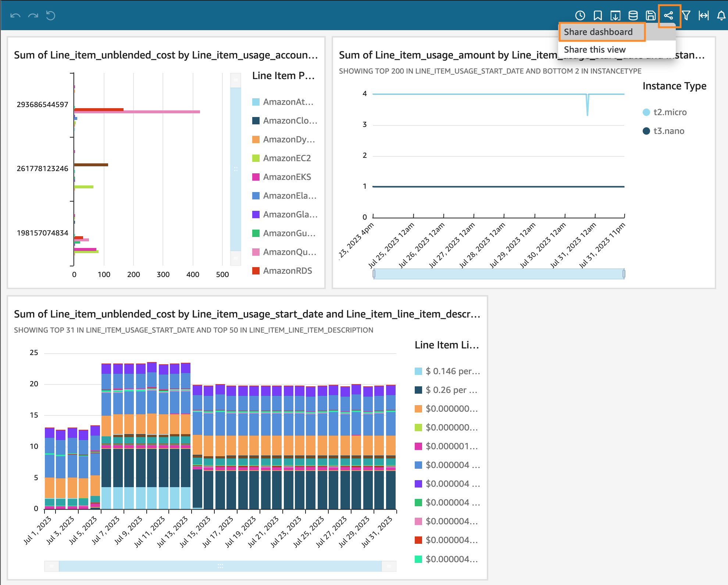Image resolution: width=728 pixels, height=585 pixels.
Task: Click the reset dashboard icon
Action: point(51,15)
